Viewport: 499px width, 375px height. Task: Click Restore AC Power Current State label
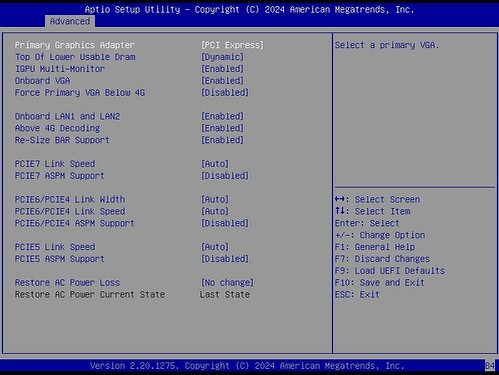pyautogui.click(x=90, y=295)
